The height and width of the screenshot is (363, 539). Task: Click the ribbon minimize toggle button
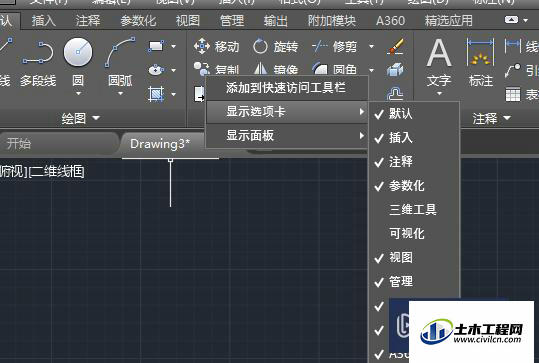511,20
